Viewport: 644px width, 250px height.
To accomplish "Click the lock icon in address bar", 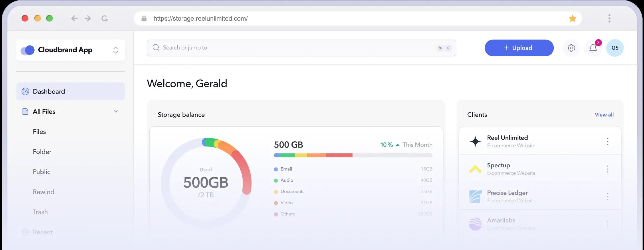I will pyautogui.click(x=144, y=19).
